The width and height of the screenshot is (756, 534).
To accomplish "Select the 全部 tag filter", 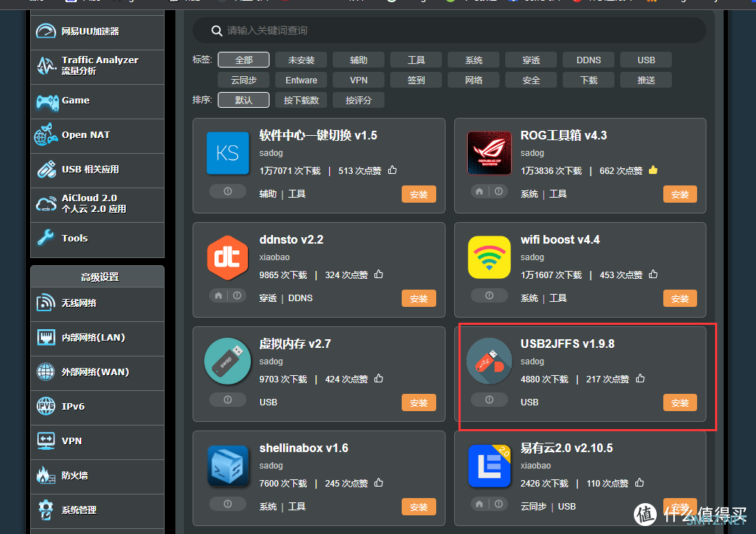I will (x=244, y=60).
